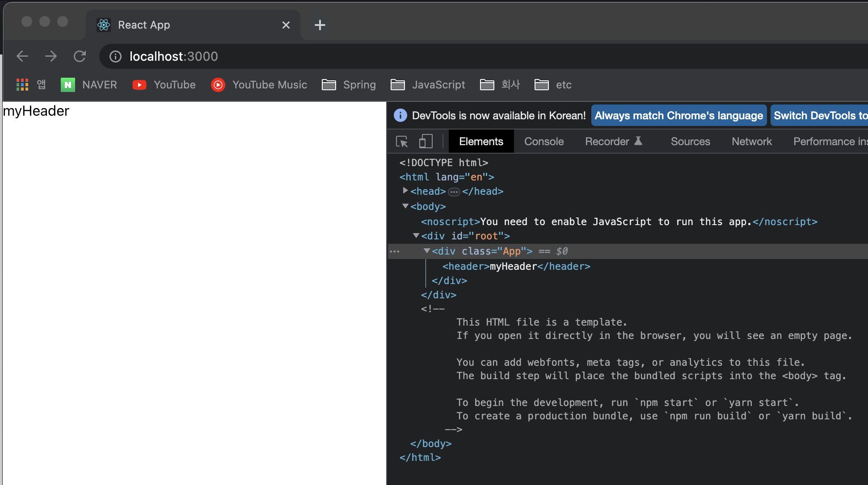Click the reload page icon
The width and height of the screenshot is (868, 485).
coord(80,56)
